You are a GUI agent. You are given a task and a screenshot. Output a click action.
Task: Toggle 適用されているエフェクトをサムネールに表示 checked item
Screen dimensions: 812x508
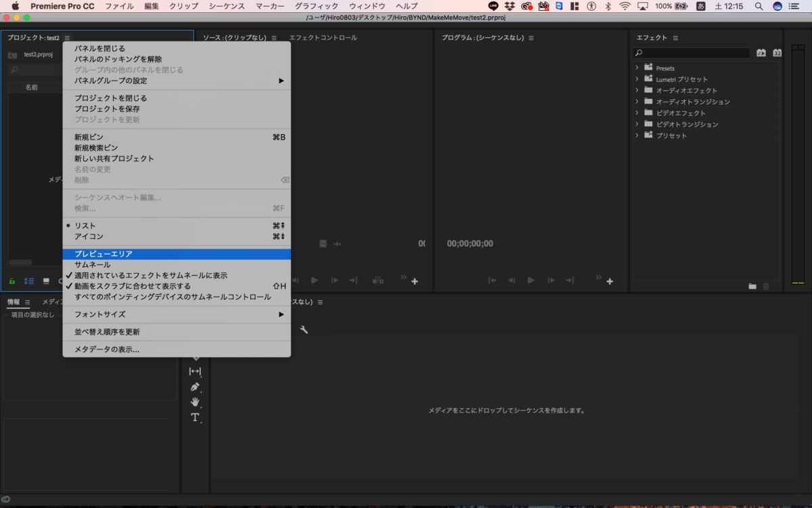[x=177, y=276]
